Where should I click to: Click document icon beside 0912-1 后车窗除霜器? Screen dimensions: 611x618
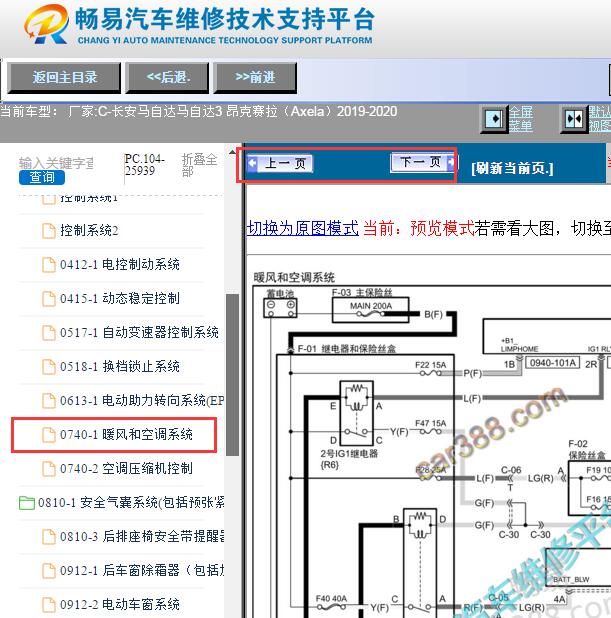pyautogui.click(x=49, y=571)
